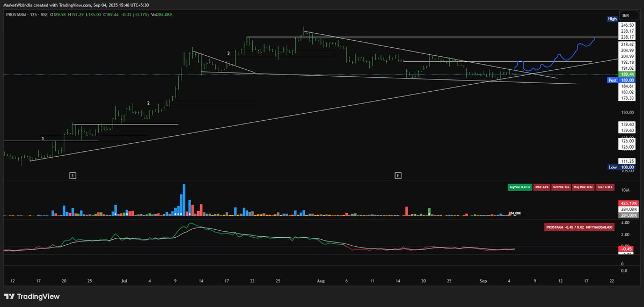Select the text annotation 1 on chart
644x307 pixels.
43,138
